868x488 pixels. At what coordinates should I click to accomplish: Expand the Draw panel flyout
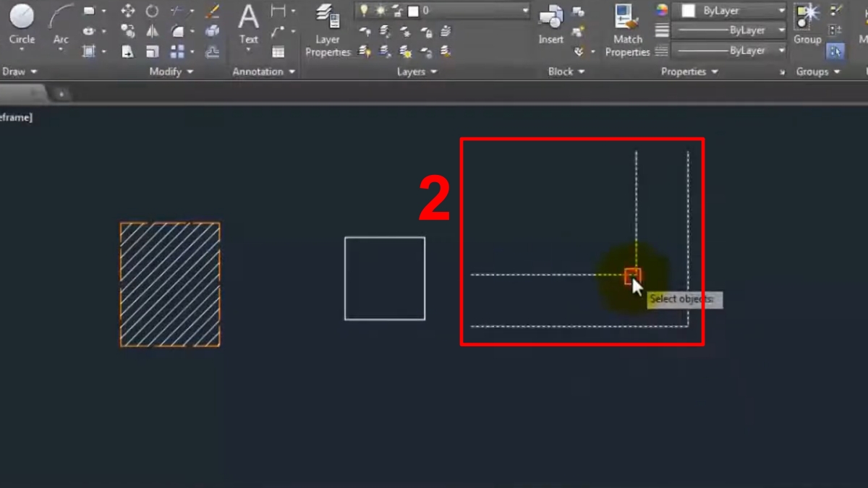pos(20,72)
